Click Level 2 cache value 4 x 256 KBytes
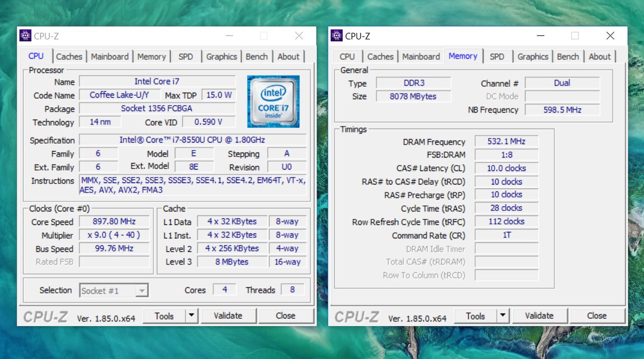The image size is (644, 359). pyautogui.click(x=232, y=248)
